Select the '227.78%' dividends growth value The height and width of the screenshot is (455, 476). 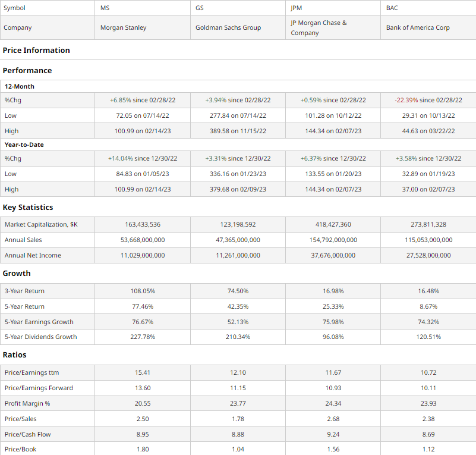143,337
